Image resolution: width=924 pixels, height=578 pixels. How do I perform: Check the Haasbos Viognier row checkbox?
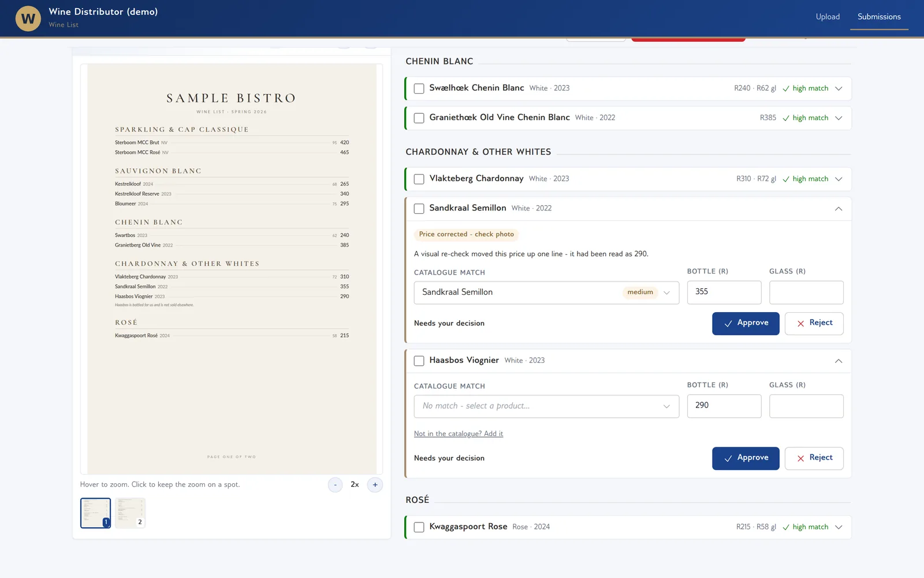click(419, 361)
